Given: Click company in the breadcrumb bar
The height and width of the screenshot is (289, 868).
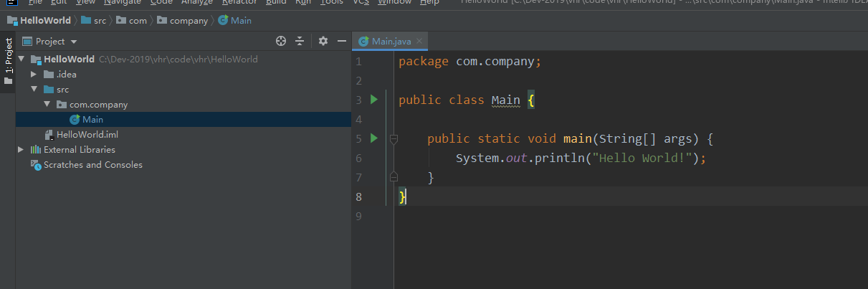Looking at the screenshot, I should (182, 20).
